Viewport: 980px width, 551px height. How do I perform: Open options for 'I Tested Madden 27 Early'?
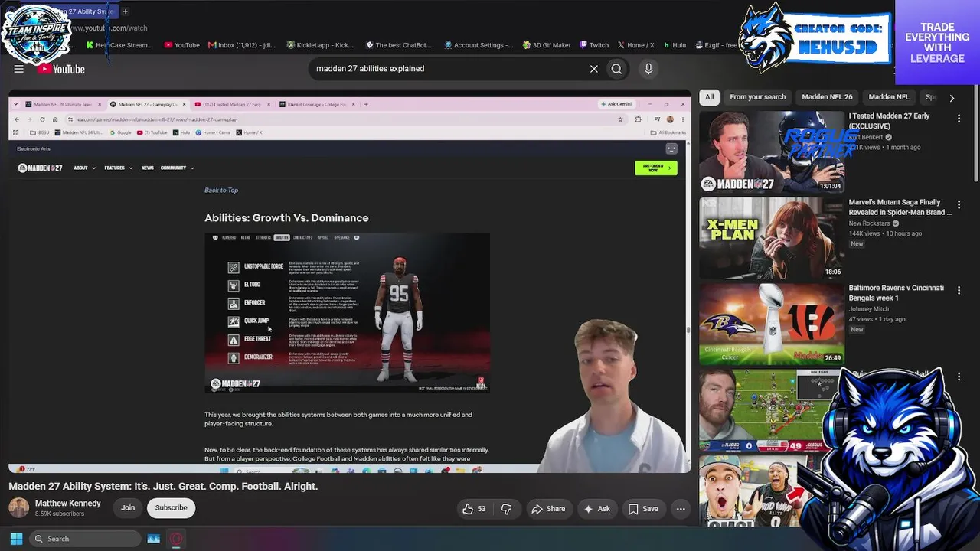click(959, 119)
